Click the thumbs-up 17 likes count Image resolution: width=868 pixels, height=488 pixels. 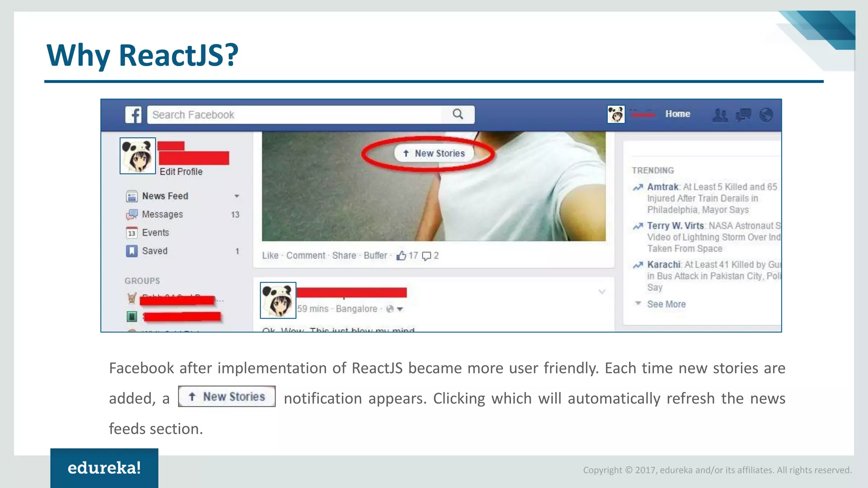click(407, 255)
